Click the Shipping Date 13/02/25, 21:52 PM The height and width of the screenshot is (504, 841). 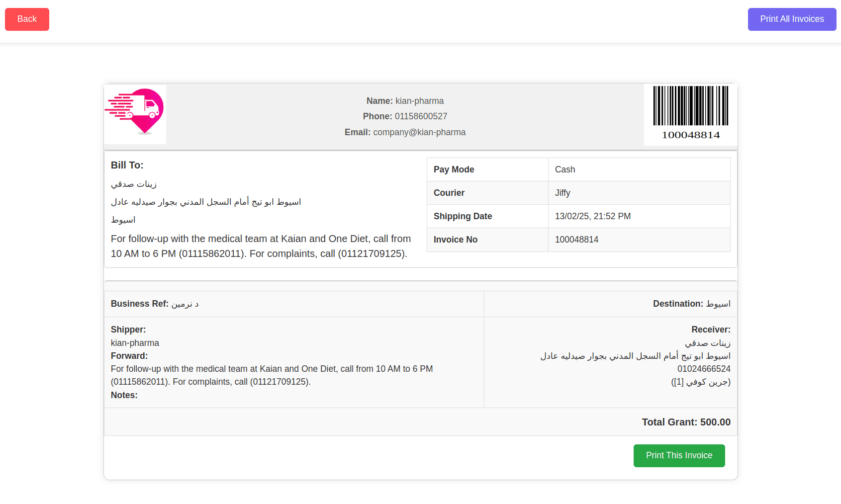pyautogui.click(x=593, y=216)
